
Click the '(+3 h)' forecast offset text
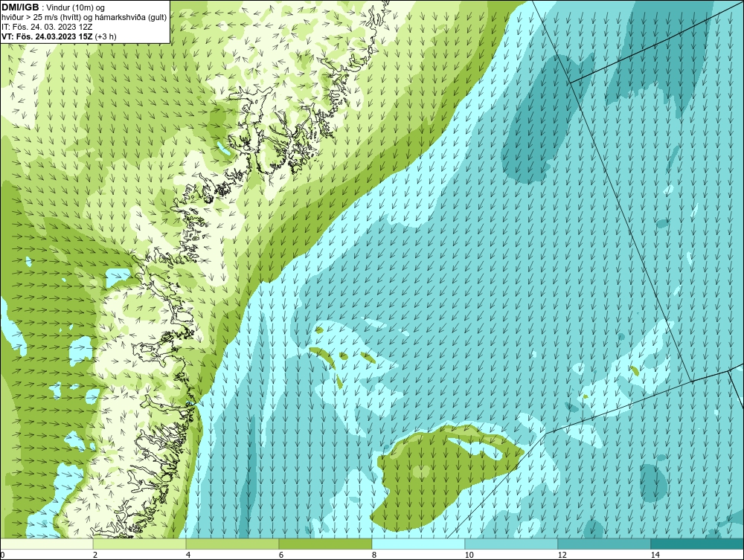(x=106, y=36)
